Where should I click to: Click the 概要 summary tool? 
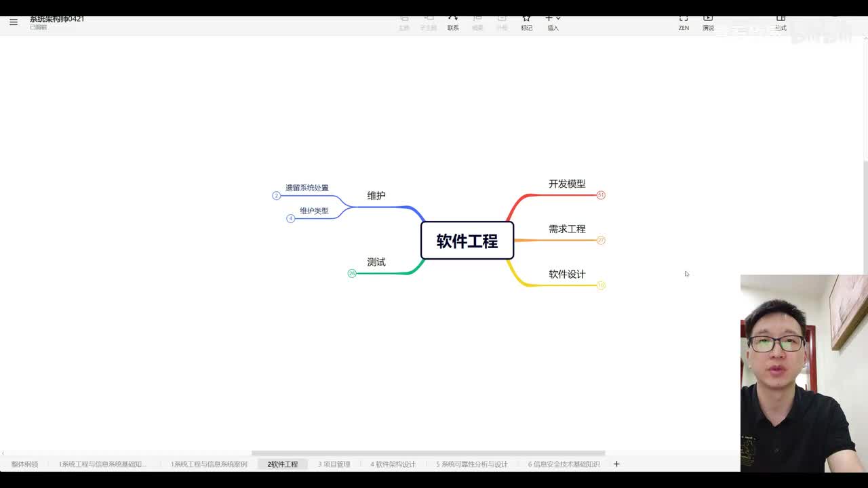pos(477,22)
